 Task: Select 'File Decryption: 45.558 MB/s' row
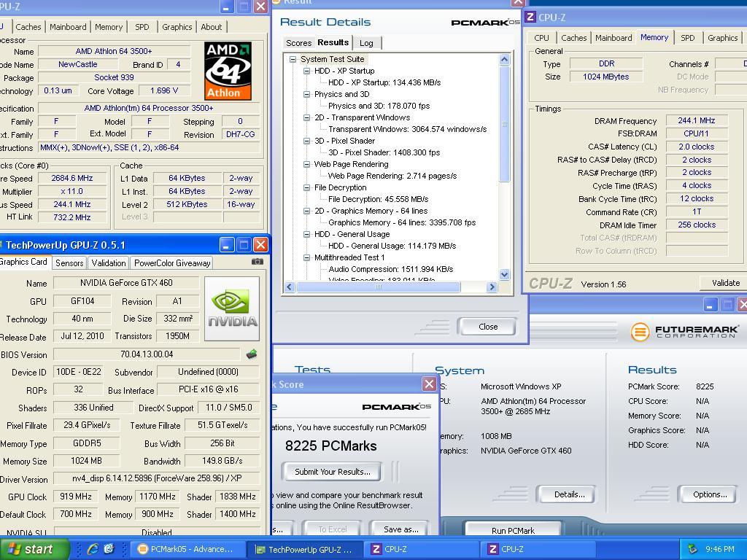378,199
